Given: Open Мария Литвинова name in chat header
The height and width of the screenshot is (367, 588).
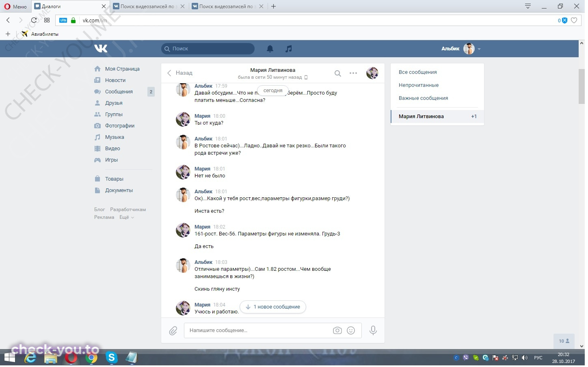Looking at the screenshot, I should click(272, 70).
